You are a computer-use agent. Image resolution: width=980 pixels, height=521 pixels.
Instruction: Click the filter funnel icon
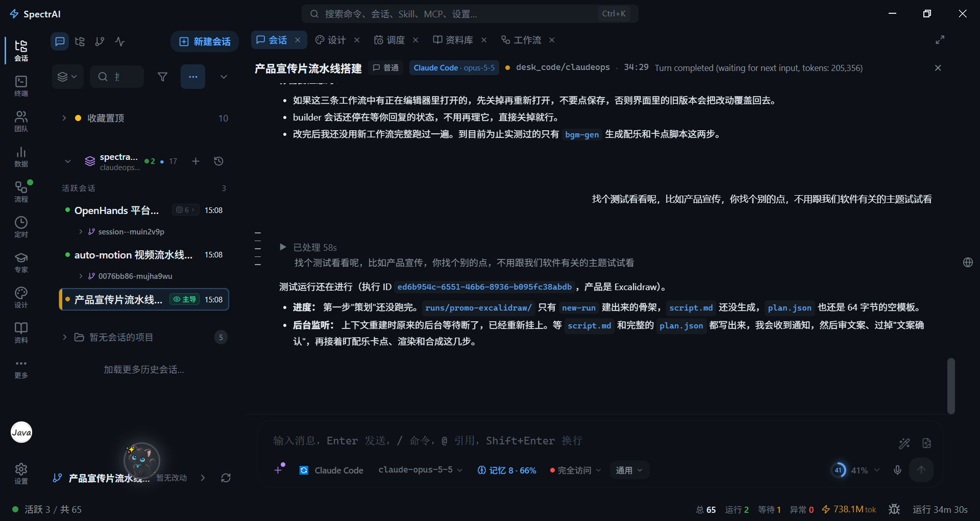pyautogui.click(x=162, y=77)
